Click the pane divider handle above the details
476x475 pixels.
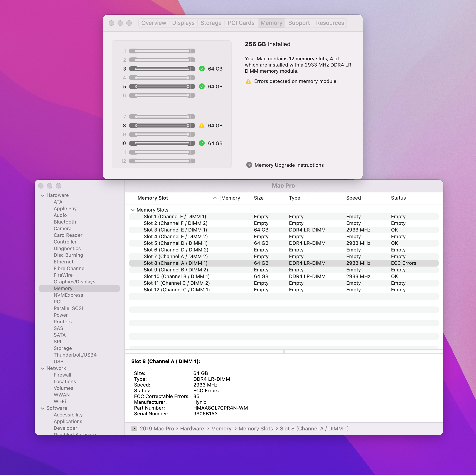[x=283, y=351]
